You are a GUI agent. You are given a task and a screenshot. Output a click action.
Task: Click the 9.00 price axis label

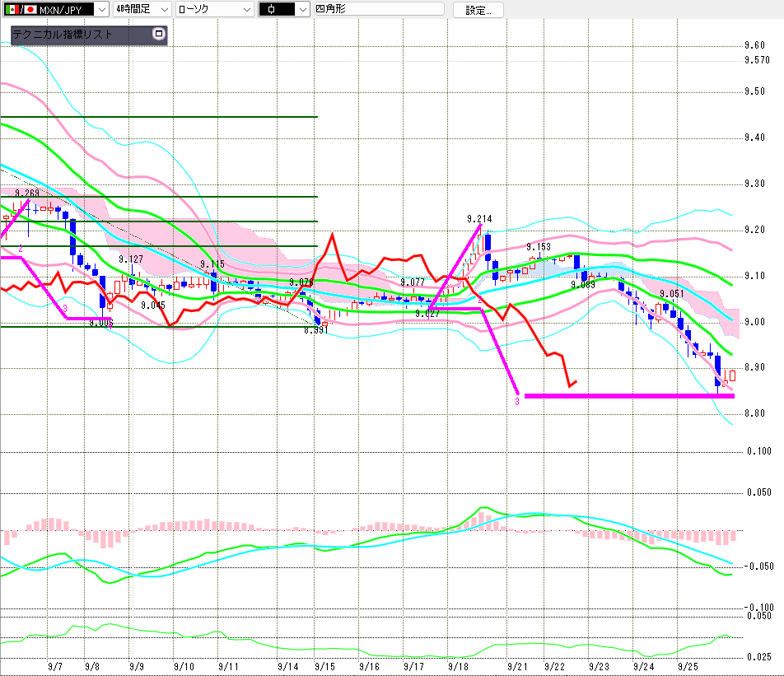[754, 322]
